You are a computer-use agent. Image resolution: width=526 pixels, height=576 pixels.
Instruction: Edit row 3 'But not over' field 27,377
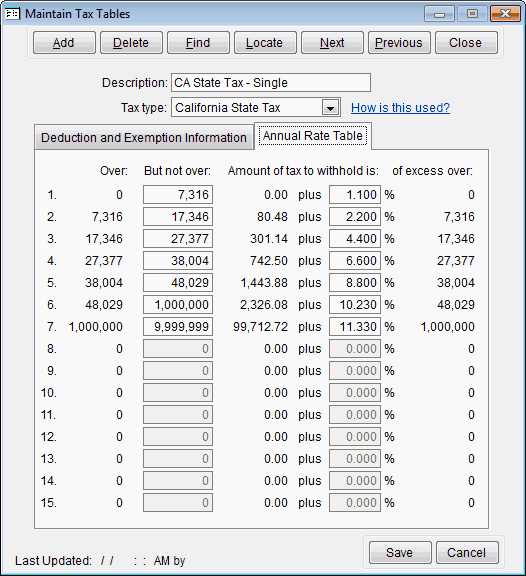click(178, 239)
